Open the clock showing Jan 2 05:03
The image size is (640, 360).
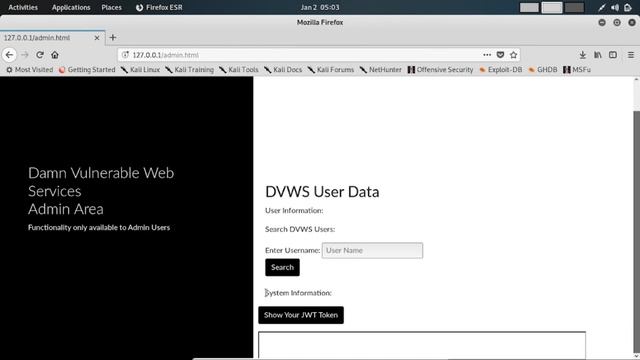320,7
